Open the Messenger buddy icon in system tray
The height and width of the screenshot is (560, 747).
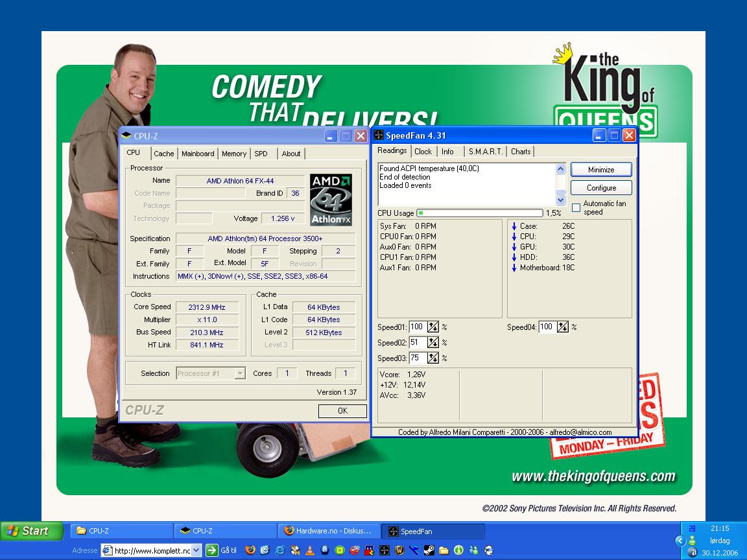[x=693, y=541]
